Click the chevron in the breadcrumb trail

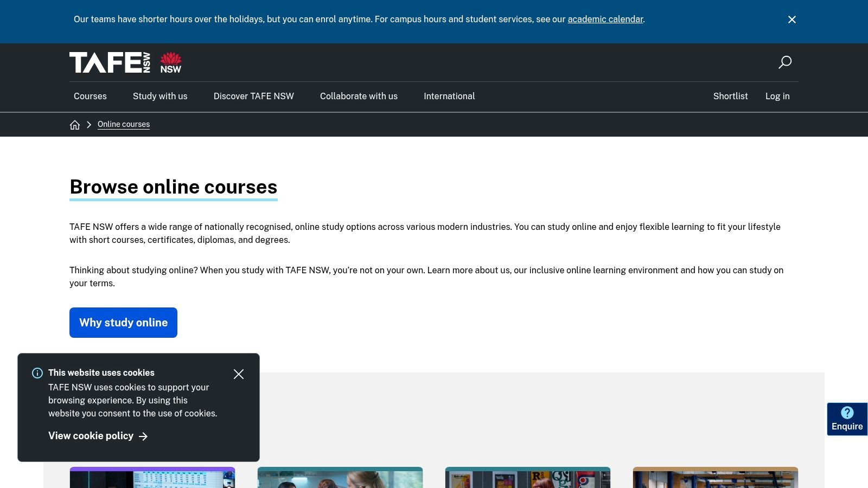click(88, 124)
